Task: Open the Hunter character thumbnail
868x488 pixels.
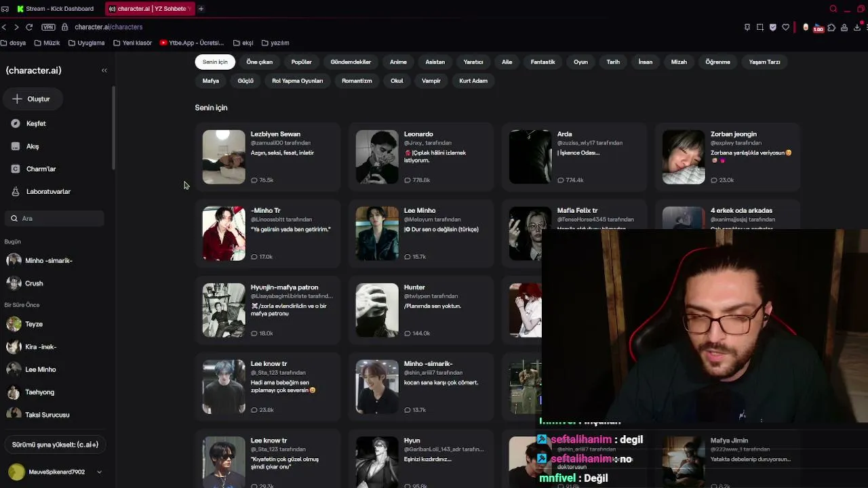Action: pos(377,310)
